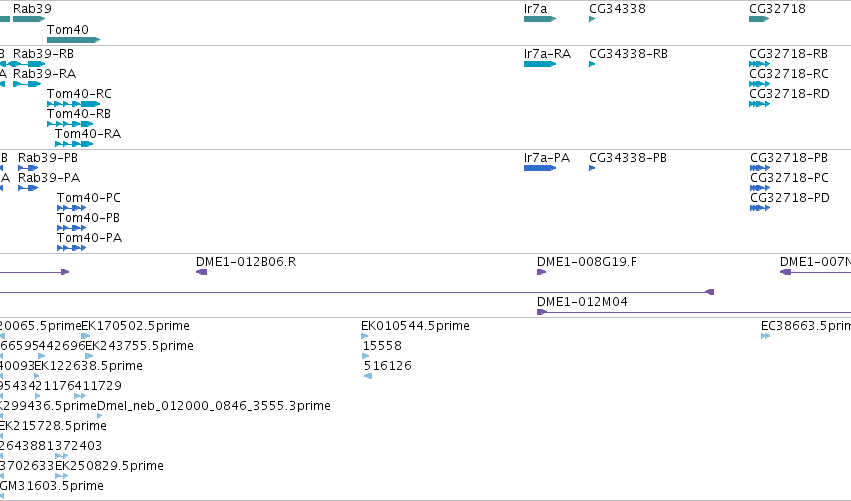Open the Rab39-RA transcript label
The height and width of the screenshot is (501, 851).
coord(45,74)
